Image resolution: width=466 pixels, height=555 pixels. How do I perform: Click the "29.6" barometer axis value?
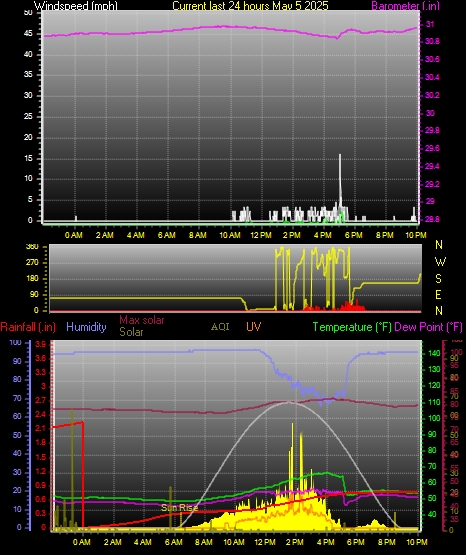pyautogui.click(x=432, y=148)
